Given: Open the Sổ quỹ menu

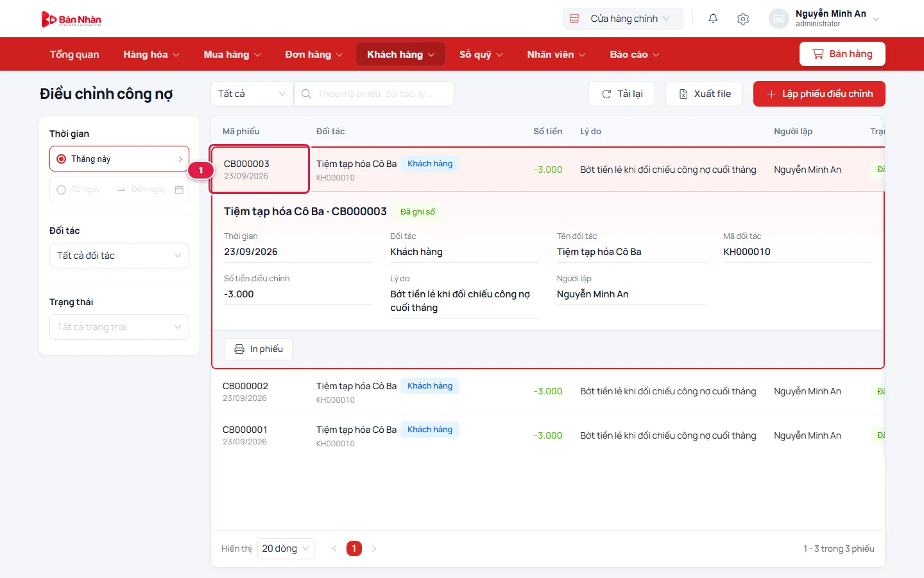Looking at the screenshot, I should [x=481, y=55].
